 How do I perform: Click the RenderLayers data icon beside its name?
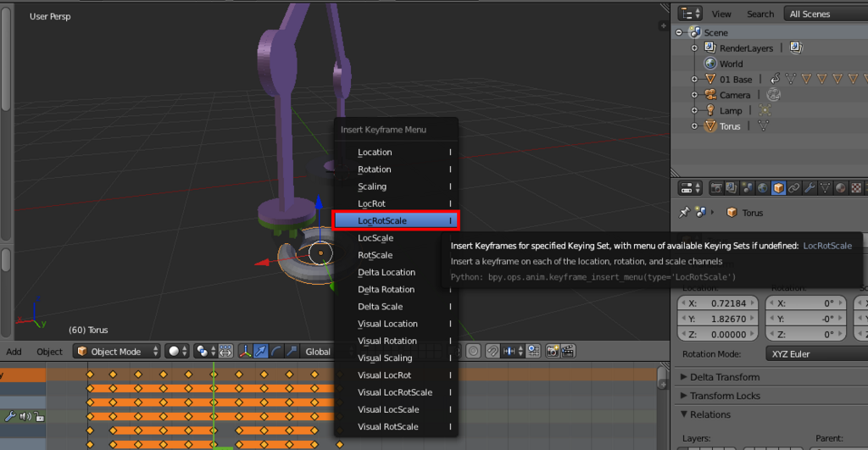tap(796, 47)
